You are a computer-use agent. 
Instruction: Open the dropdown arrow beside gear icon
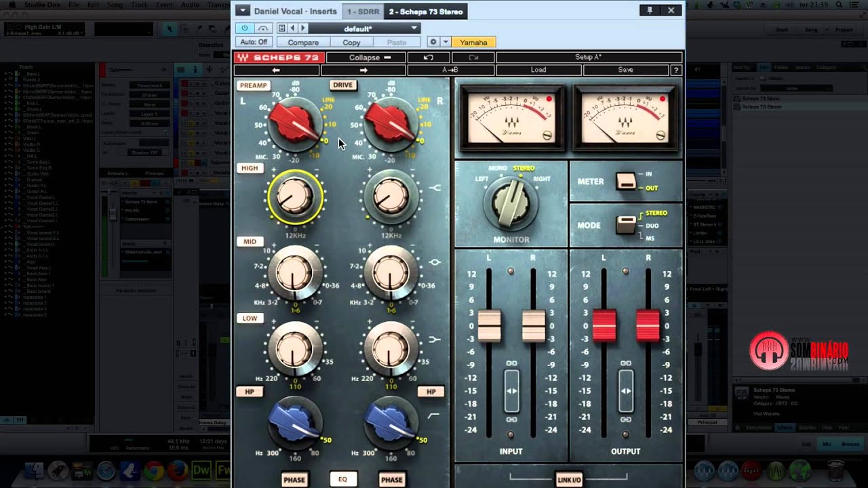pyautogui.click(x=445, y=42)
